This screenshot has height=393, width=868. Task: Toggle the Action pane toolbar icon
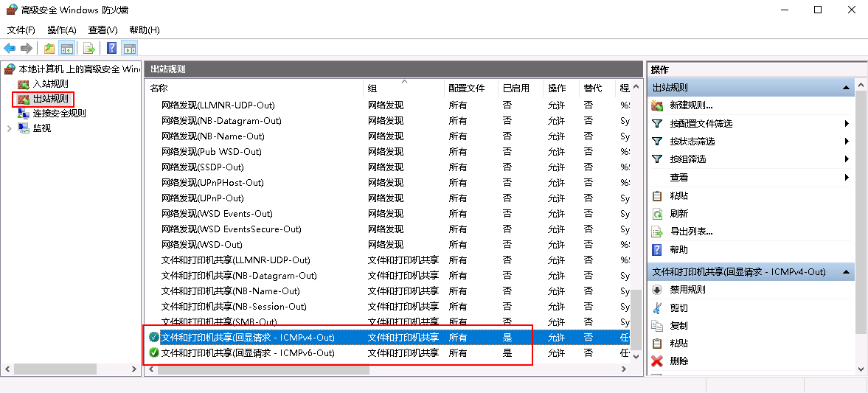point(130,48)
